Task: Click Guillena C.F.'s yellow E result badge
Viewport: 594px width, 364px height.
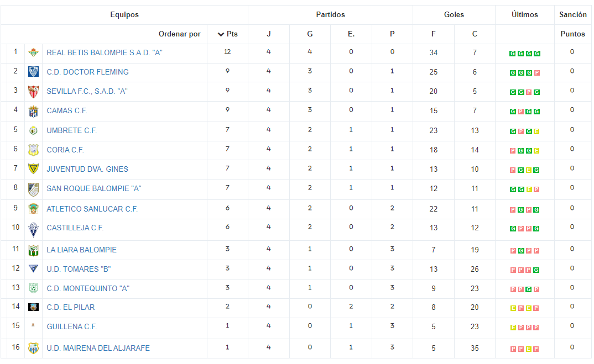Action: [513, 328]
